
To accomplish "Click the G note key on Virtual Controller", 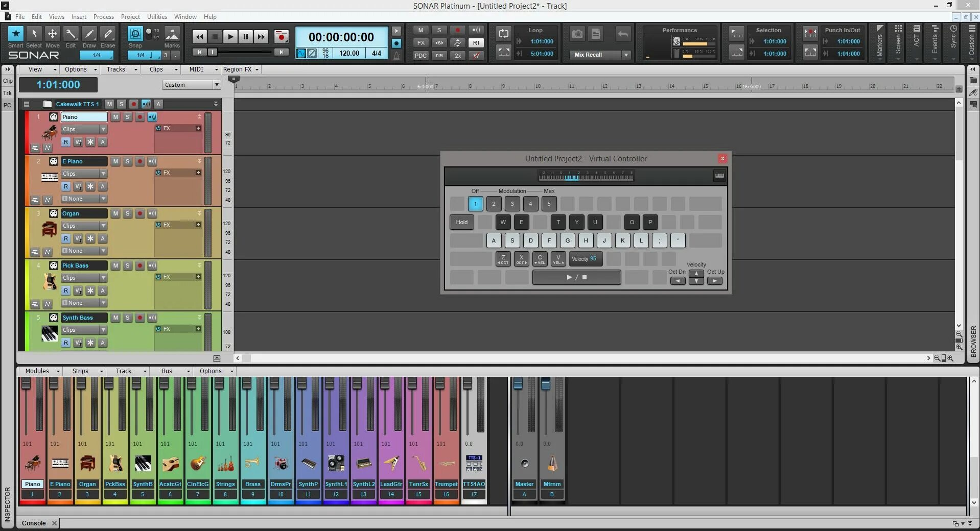I will [x=567, y=240].
